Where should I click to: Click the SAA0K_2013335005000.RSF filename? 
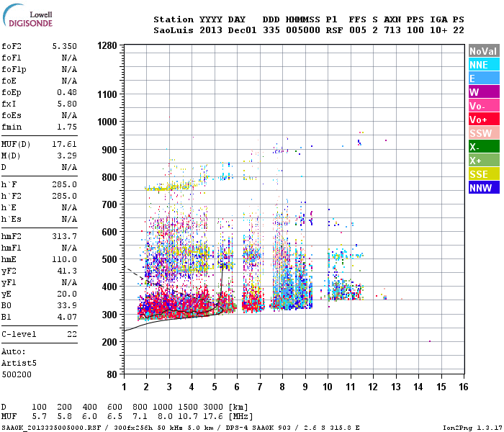pyautogui.click(x=51, y=428)
